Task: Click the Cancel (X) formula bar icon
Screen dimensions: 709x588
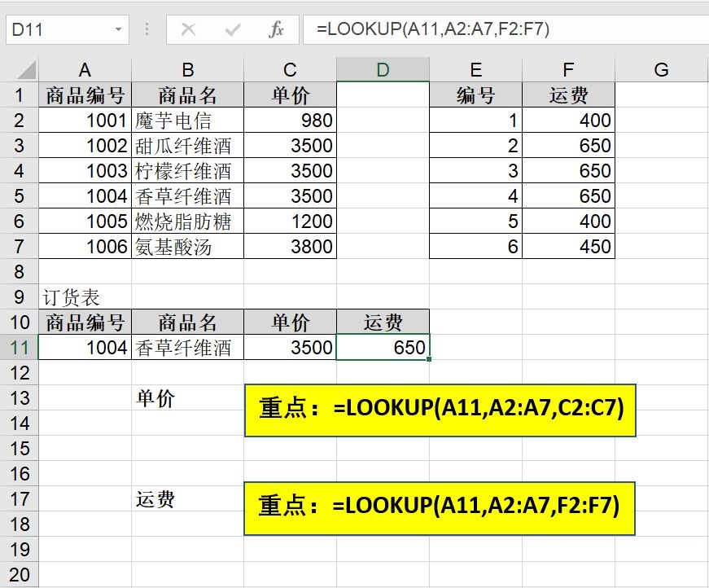Action: pos(189,30)
